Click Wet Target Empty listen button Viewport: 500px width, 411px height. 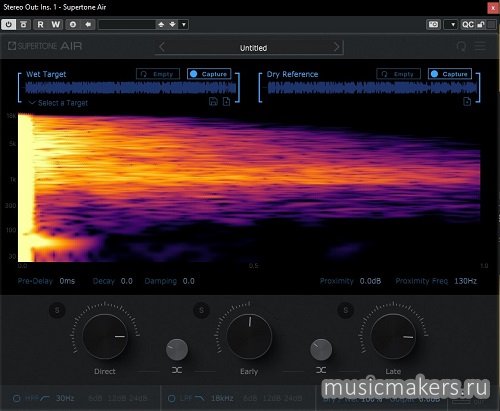158,74
